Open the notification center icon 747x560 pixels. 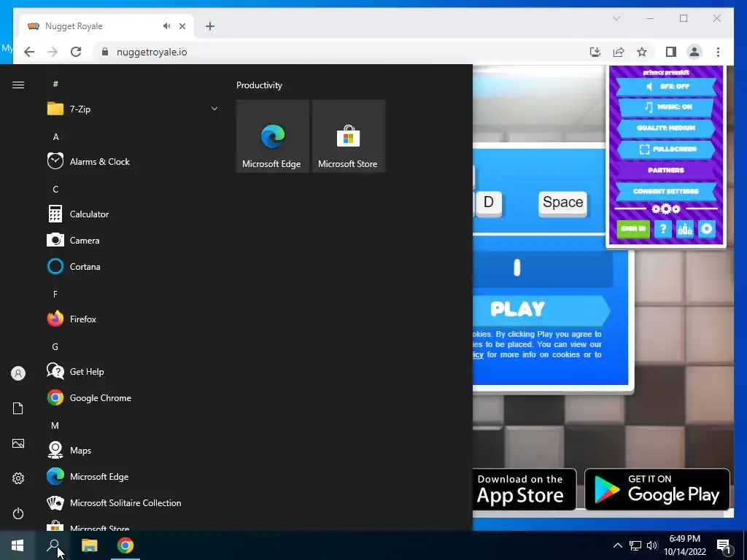pos(724,545)
